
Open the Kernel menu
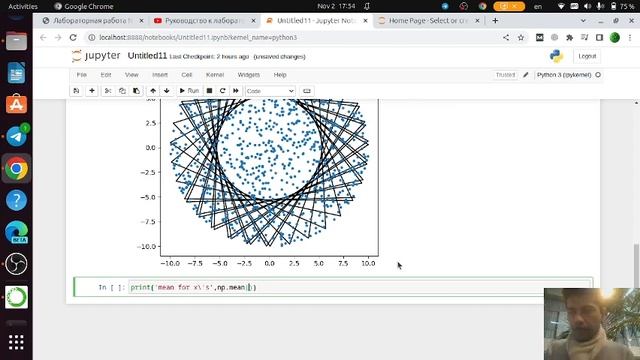215,75
